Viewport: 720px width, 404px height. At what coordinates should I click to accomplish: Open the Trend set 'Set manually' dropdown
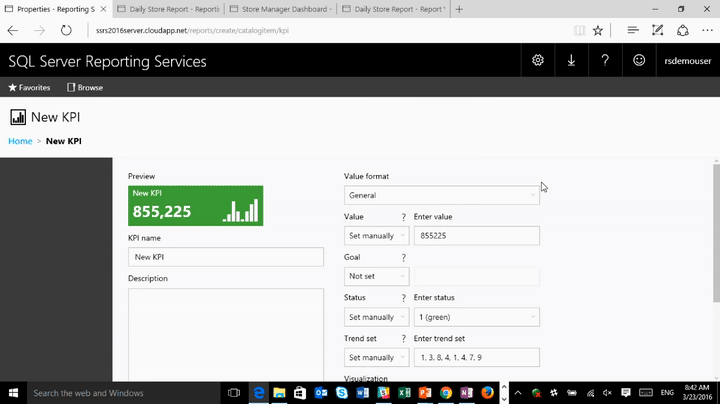tap(377, 358)
